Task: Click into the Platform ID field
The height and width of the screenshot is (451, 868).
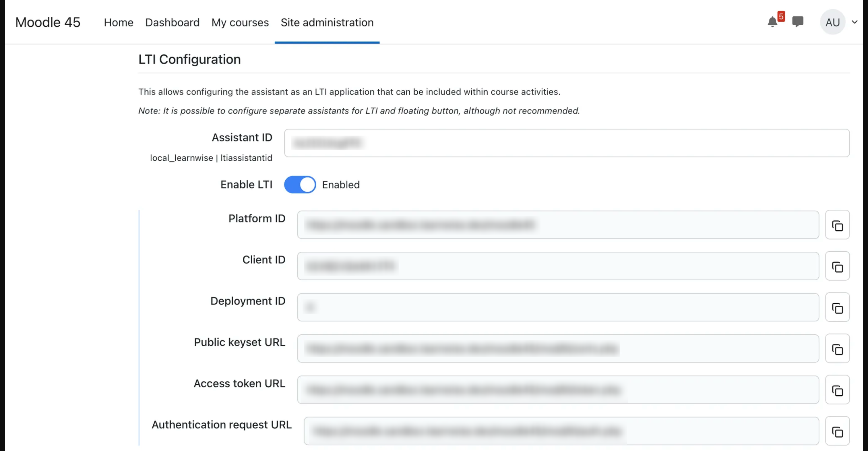Action: click(x=558, y=225)
